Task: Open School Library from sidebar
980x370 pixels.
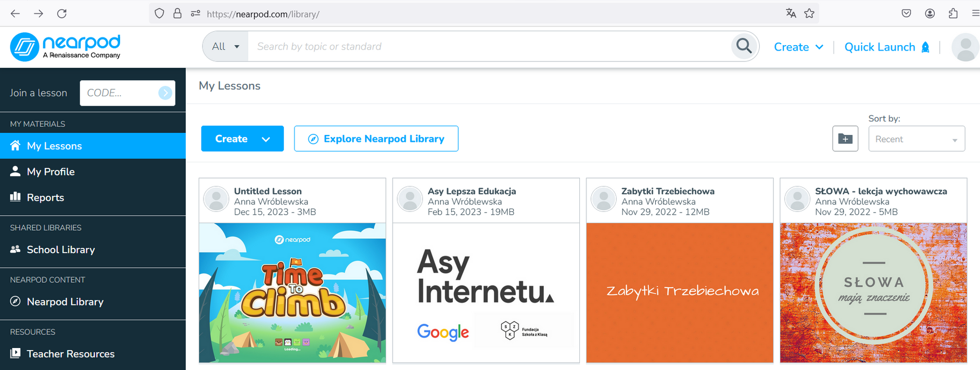Action: pos(60,250)
